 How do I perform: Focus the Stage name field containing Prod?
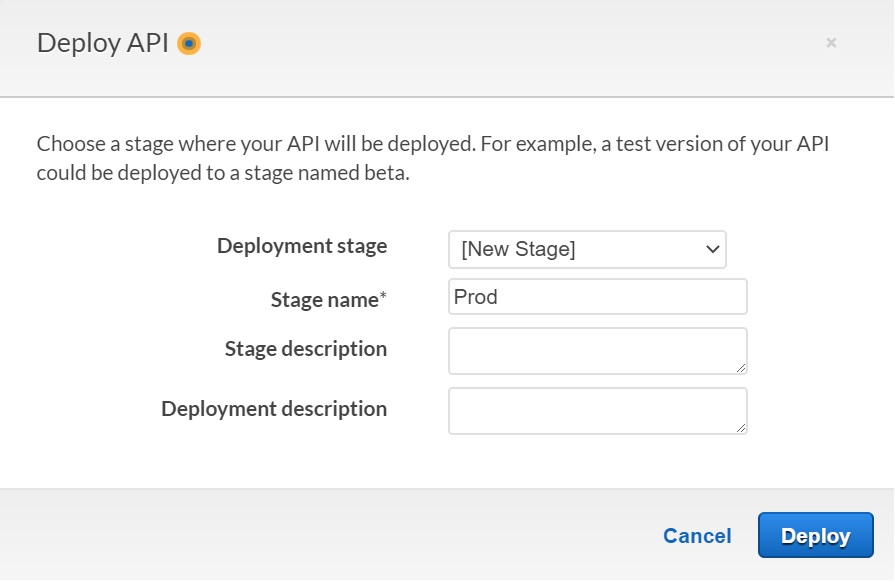pyautogui.click(x=597, y=297)
